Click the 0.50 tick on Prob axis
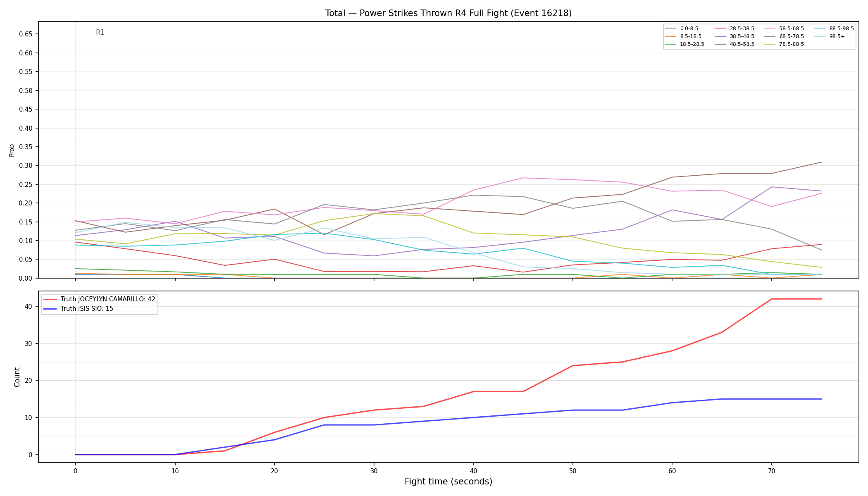The image size is (868, 496). (26, 91)
